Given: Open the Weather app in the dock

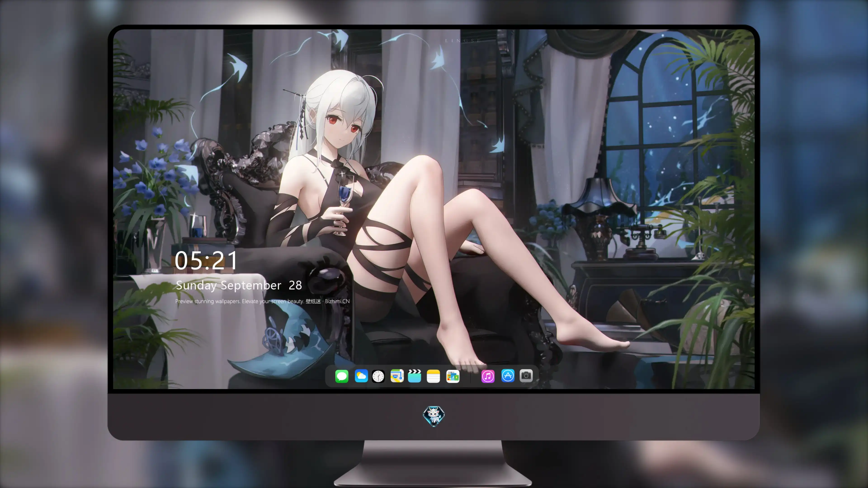Looking at the screenshot, I should pyautogui.click(x=361, y=376).
